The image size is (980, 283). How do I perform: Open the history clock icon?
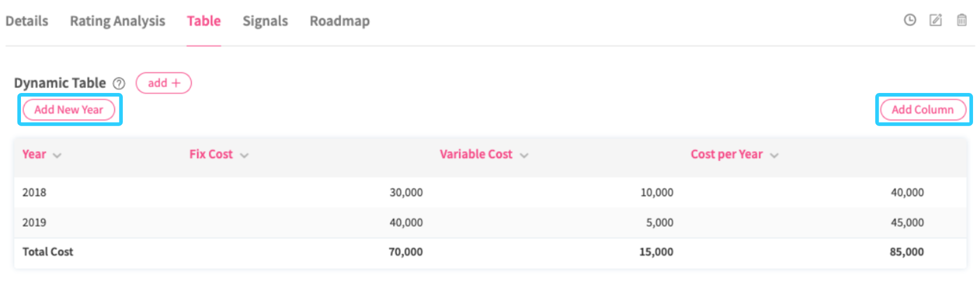(x=910, y=20)
